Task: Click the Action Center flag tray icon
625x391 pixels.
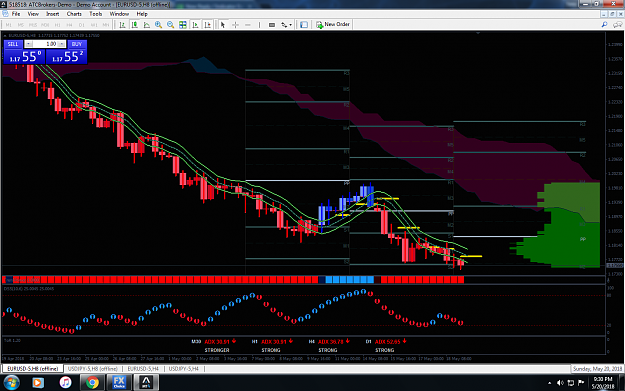Action: [x=581, y=383]
